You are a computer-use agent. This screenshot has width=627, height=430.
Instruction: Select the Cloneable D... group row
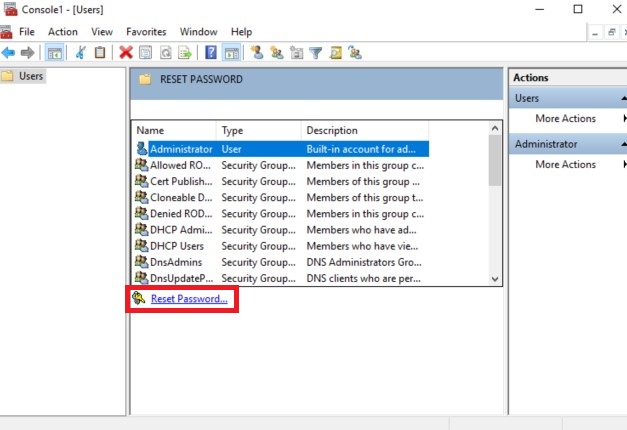(282, 198)
